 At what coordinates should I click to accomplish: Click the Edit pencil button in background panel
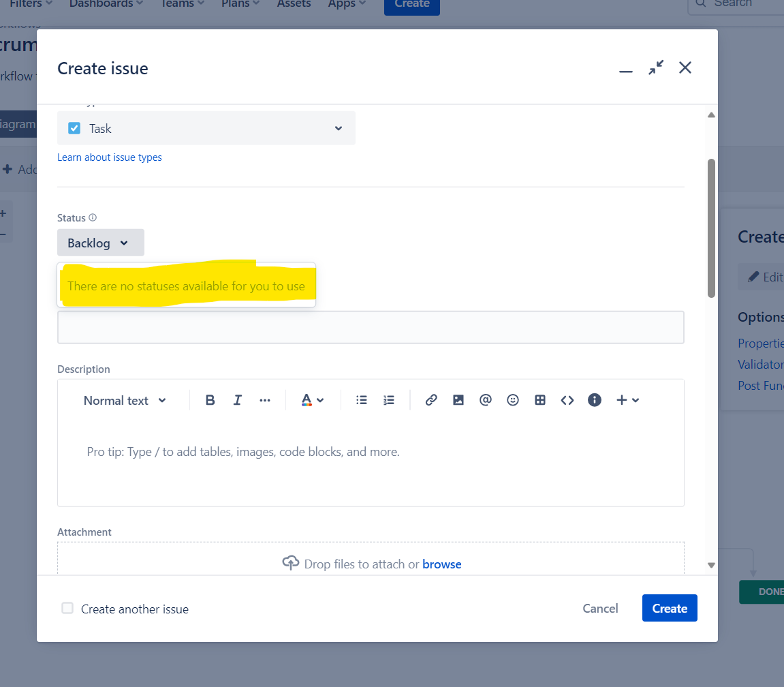pos(761,277)
